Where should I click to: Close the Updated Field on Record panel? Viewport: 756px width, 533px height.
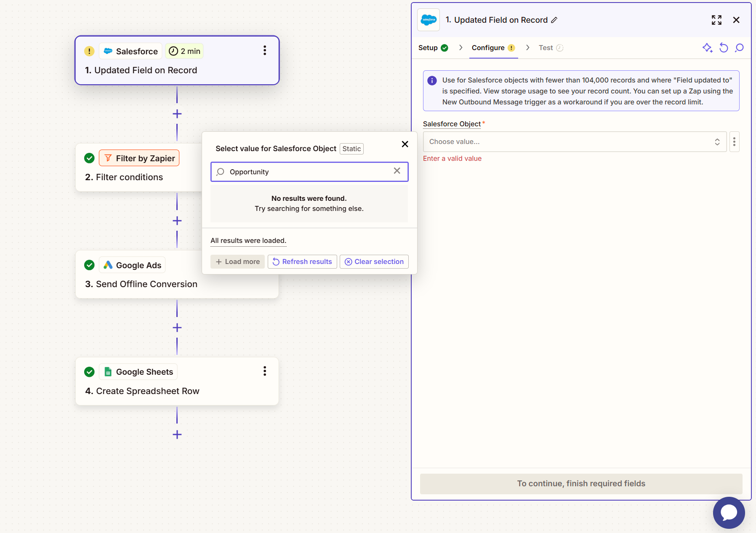736,20
